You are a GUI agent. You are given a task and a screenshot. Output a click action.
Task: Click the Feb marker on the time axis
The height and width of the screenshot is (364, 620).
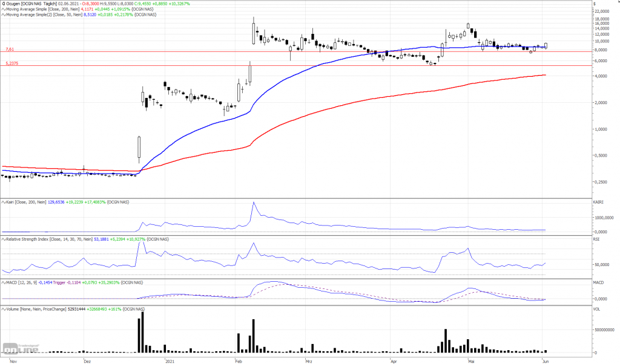pyautogui.click(x=239, y=361)
